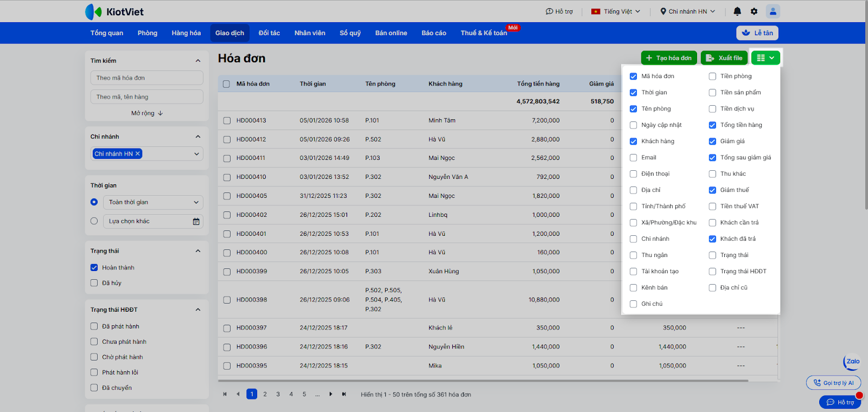This screenshot has width=868, height=412.
Task: Open the Báo cáo menu
Action: tap(433, 33)
